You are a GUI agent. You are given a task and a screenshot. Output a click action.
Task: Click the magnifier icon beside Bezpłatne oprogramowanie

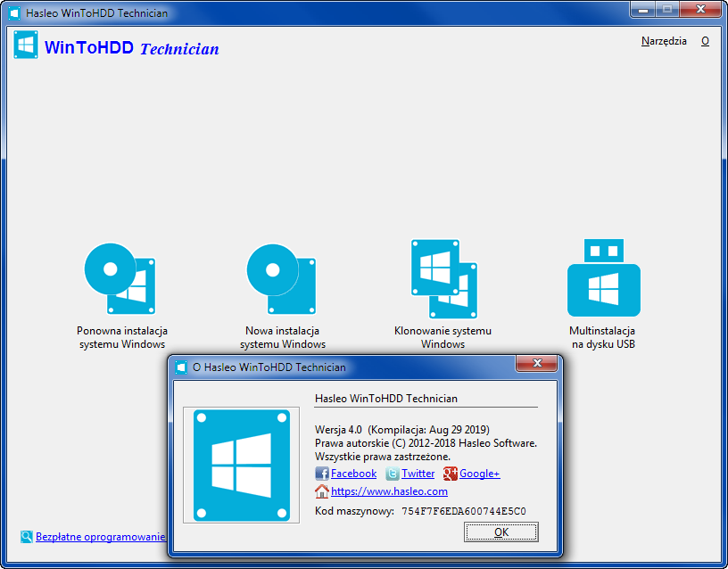27,537
